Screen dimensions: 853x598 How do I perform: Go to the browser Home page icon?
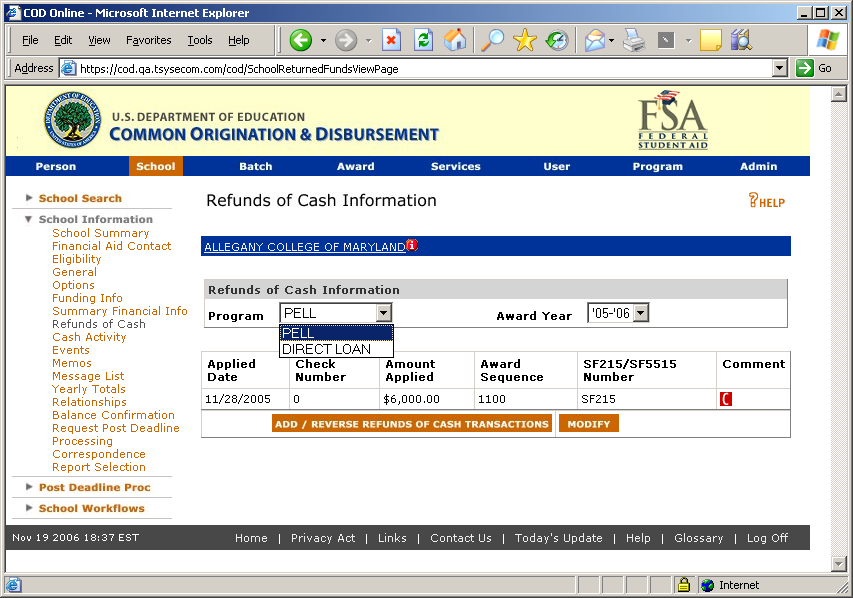(x=455, y=40)
